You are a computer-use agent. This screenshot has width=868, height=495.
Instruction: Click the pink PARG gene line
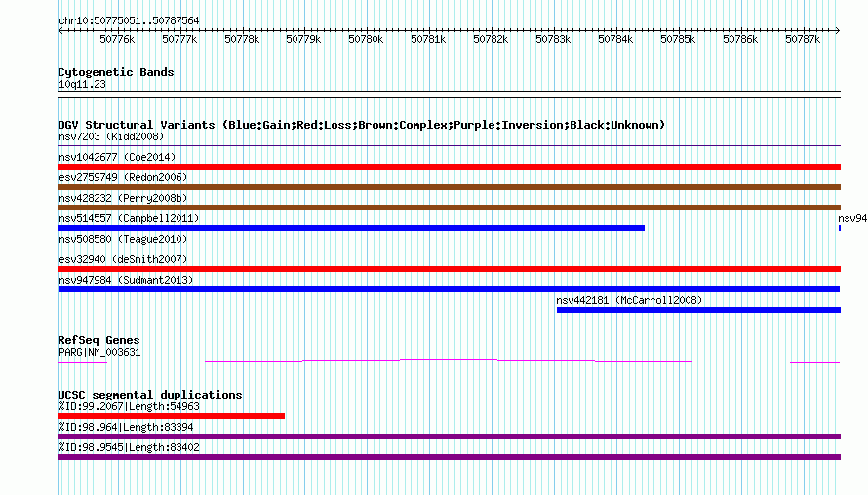pyautogui.click(x=449, y=361)
